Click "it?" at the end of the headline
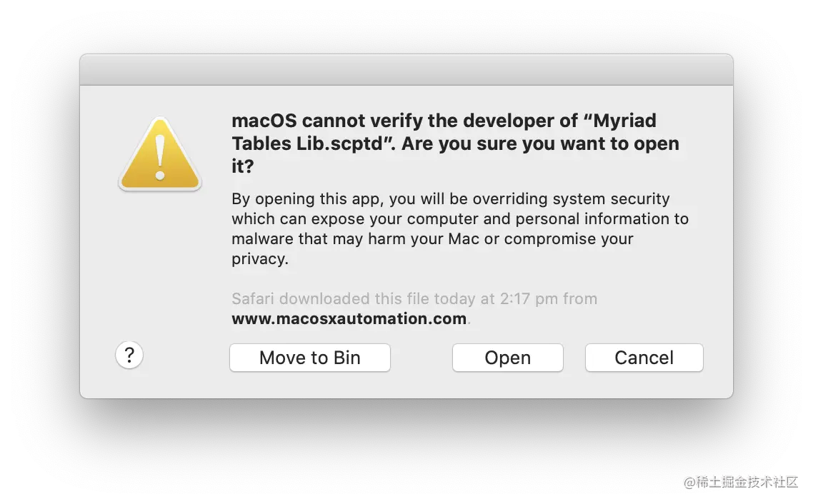 (x=243, y=166)
